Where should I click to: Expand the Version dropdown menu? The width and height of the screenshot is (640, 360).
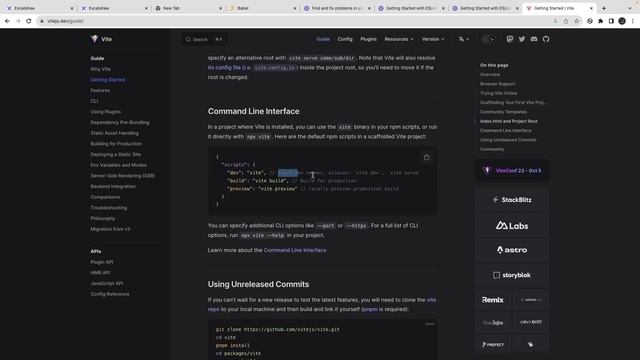(433, 39)
